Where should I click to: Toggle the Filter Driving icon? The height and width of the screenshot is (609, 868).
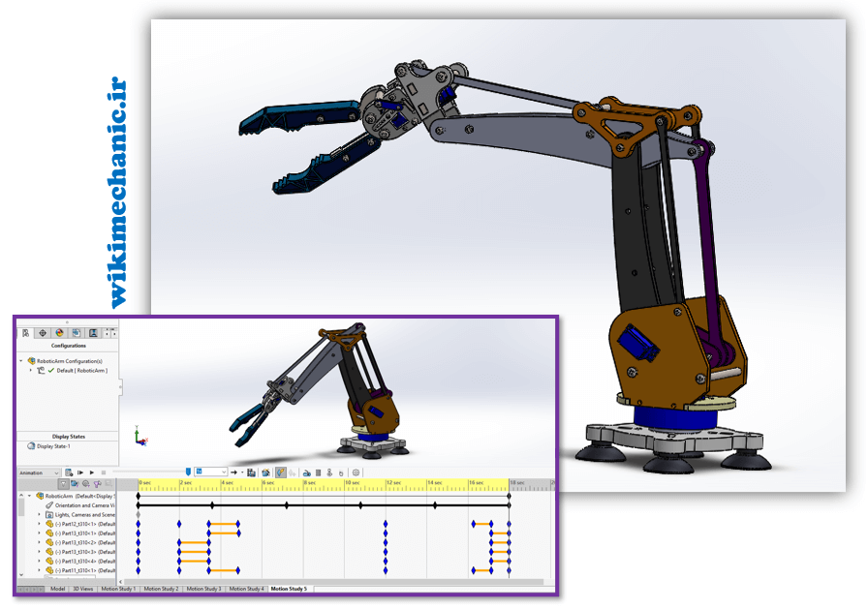click(86, 484)
